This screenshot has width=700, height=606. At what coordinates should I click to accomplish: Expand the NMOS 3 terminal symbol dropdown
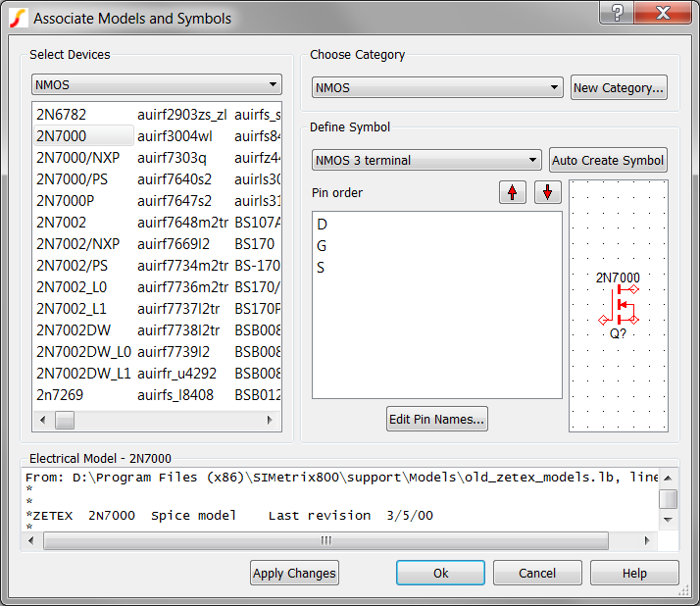[426, 160]
